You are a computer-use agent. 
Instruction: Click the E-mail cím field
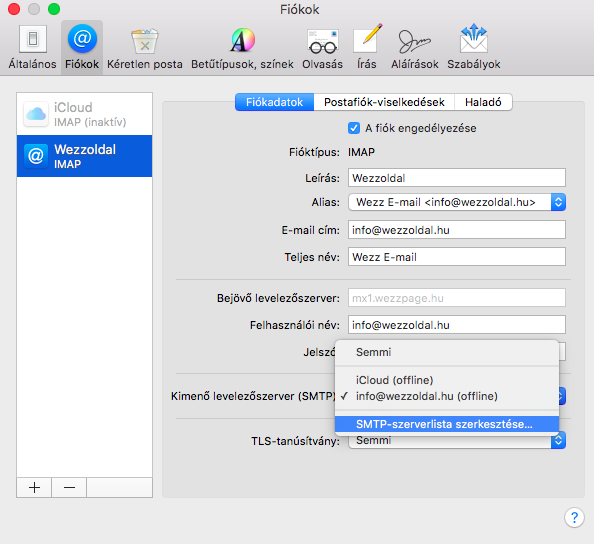pos(457,230)
